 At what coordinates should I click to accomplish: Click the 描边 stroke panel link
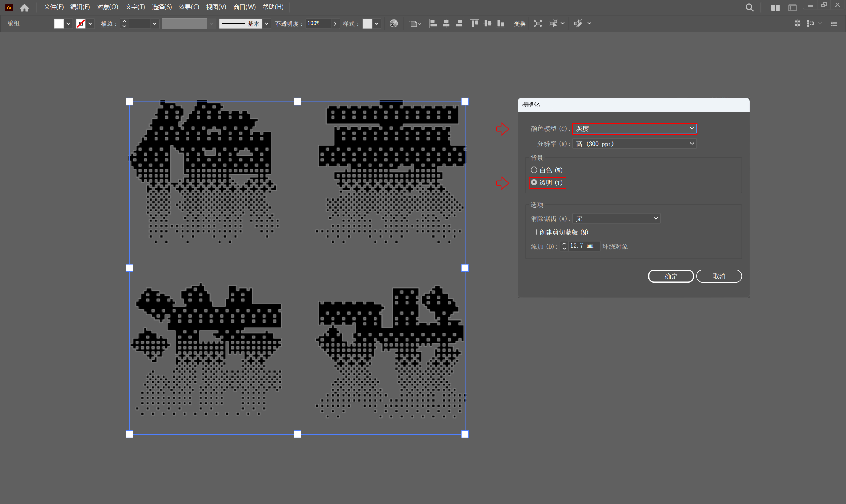(108, 24)
